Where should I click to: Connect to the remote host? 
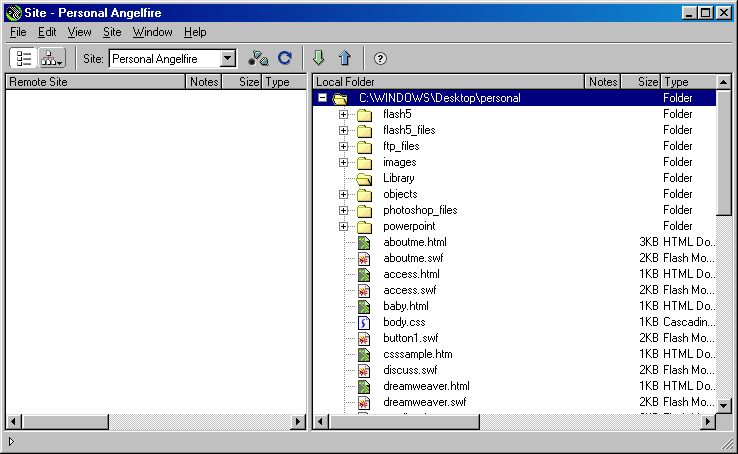pyautogui.click(x=258, y=59)
